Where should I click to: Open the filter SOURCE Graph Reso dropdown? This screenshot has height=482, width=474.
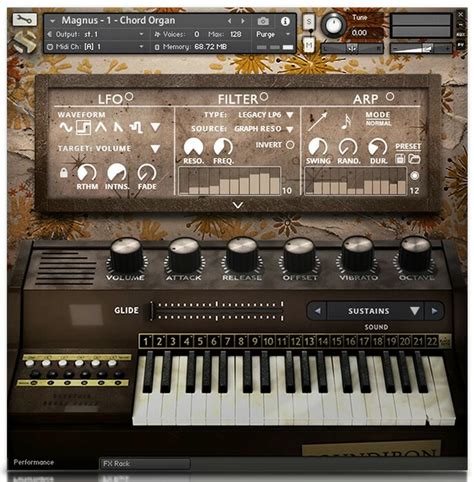pos(290,129)
